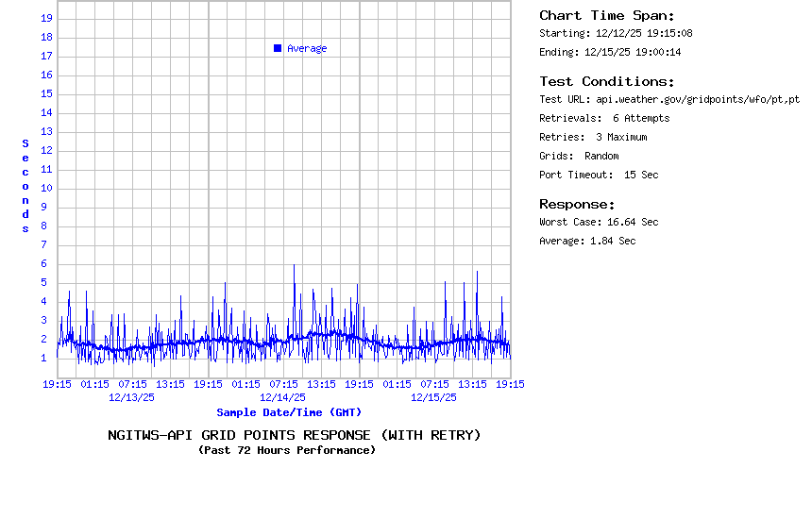Click the vertical Seconds axis label
Screen dimensions: 812x519
25,186
